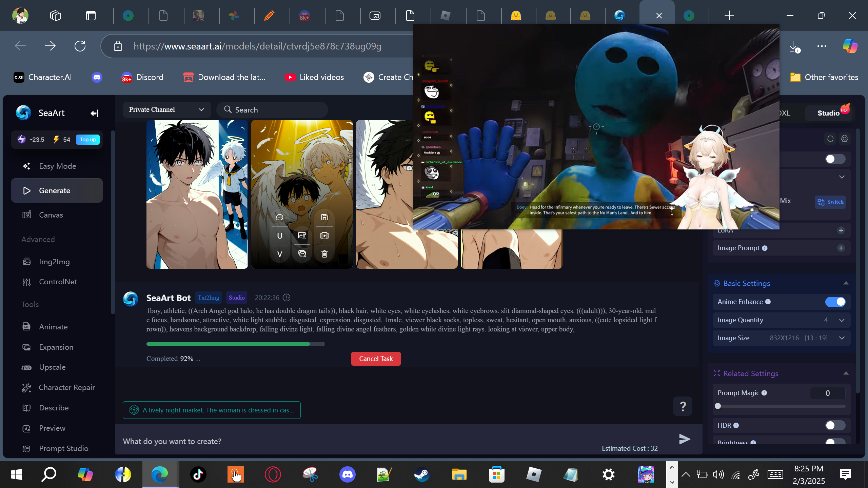The width and height of the screenshot is (868, 488).
Task: Open TikTok from the Windows taskbar
Action: tap(198, 474)
